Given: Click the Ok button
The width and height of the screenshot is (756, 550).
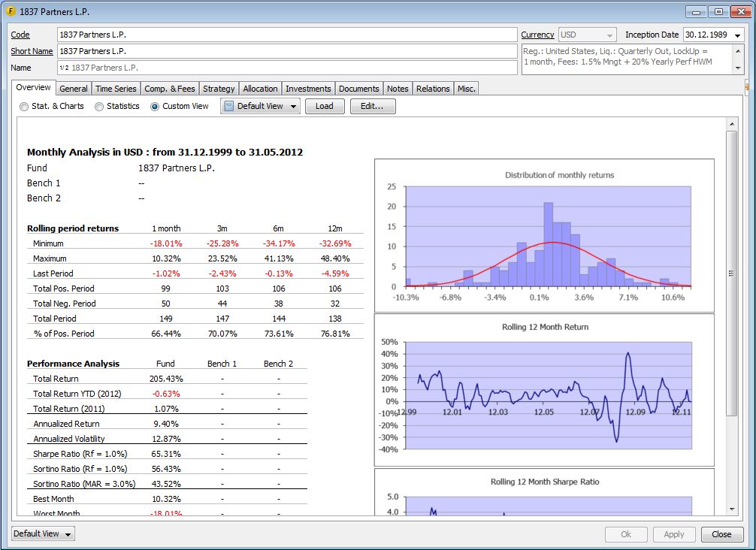Looking at the screenshot, I should point(626,534).
